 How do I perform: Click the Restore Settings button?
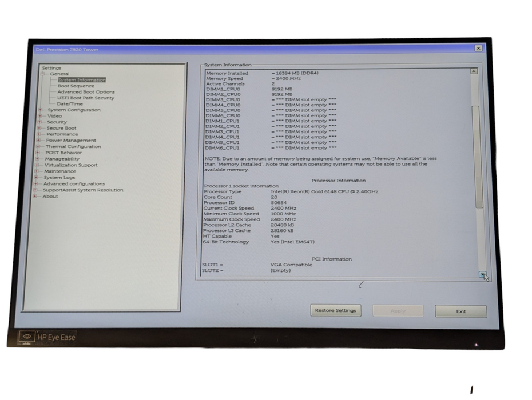336,310
